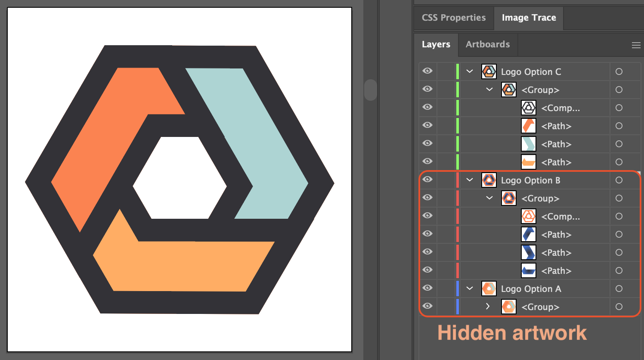Click the Group thumbnail under Logo Option B
This screenshot has height=360, width=644.
coord(508,198)
